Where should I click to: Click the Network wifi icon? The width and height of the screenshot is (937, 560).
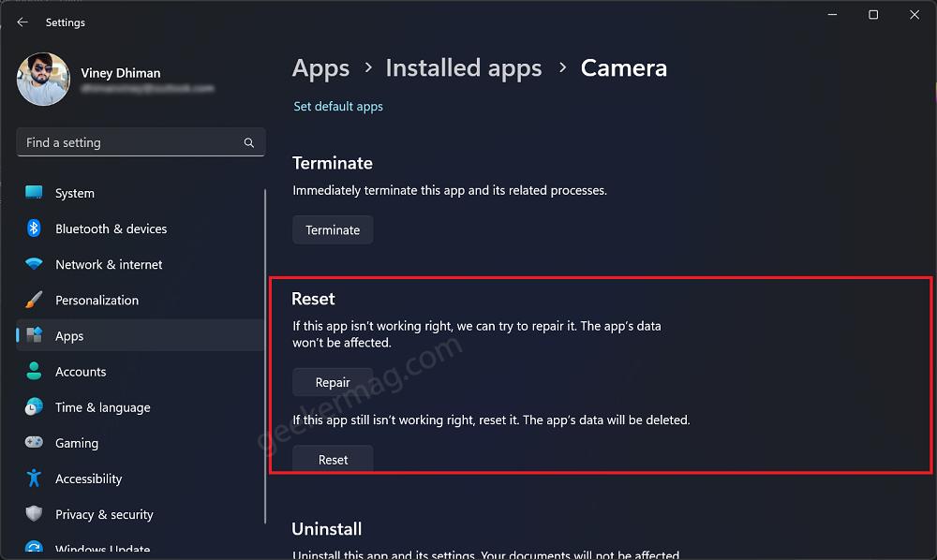[x=34, y=264]
